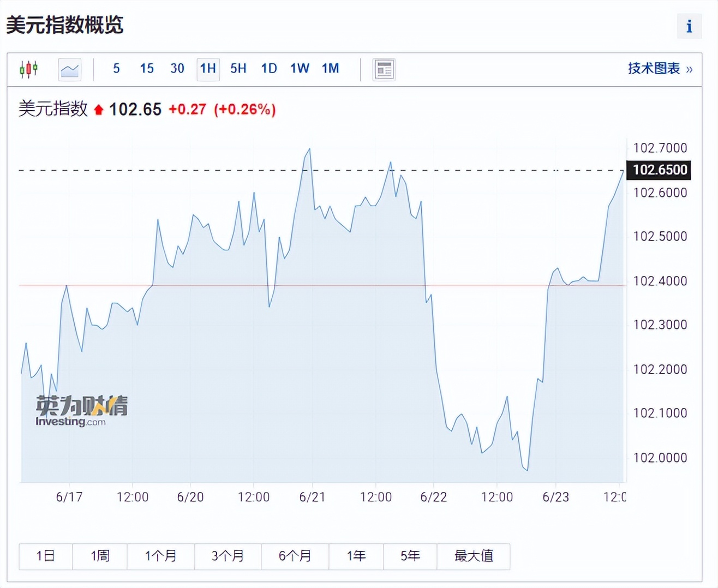Click the news list icon in toolbar
The height and width of the screenshot is (588, 718).
384,69
